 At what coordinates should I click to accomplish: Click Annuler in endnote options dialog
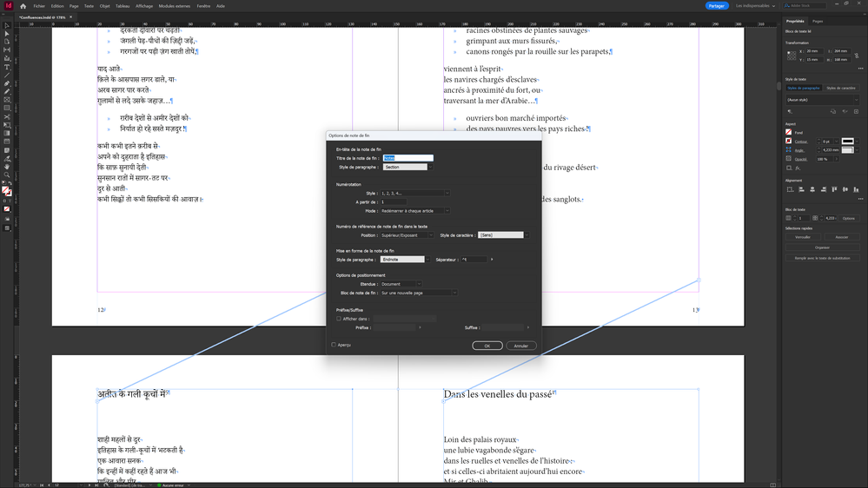coord(521,346)
